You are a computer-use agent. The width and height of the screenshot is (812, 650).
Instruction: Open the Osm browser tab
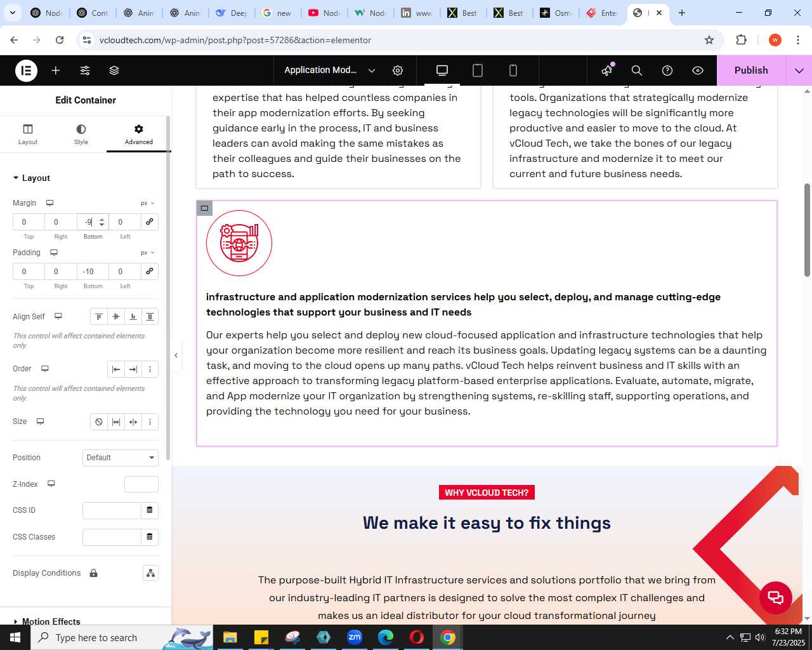[x=556, y=13]
